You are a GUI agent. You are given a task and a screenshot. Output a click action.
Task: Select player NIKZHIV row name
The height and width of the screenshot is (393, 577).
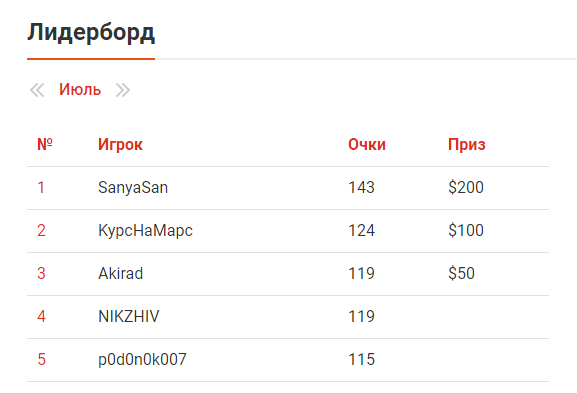[129, 316]
